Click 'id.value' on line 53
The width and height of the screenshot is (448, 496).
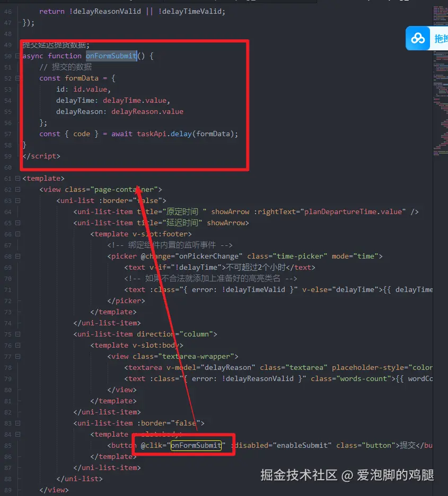[90, 89]
